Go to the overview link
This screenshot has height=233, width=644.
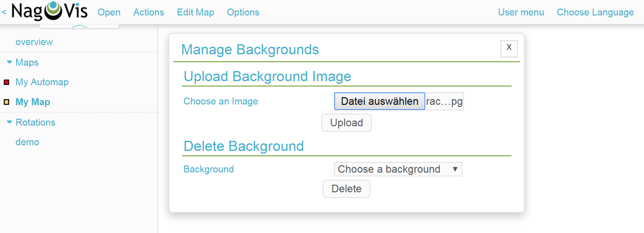pos(34,42)
